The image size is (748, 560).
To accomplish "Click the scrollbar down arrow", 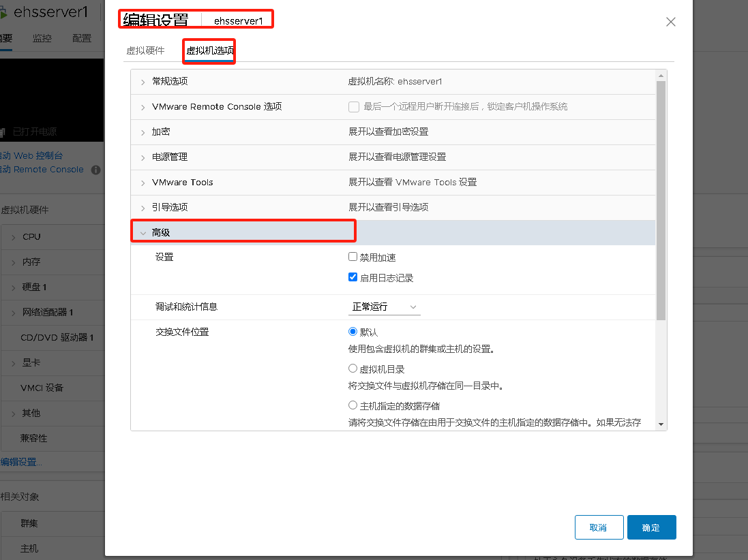I will (661, 424).
